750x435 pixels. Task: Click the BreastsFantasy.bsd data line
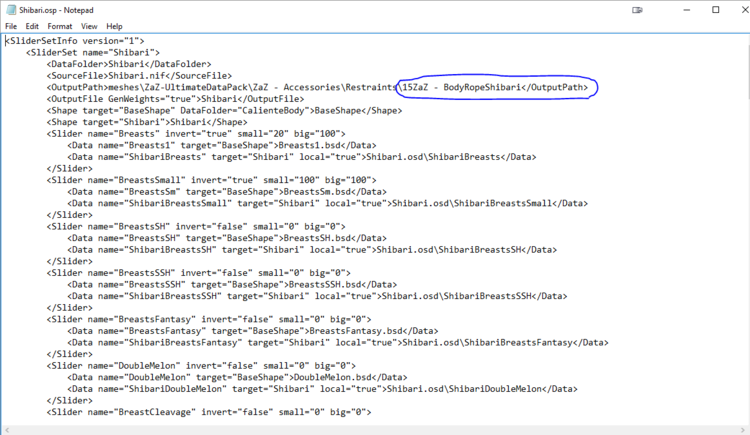[253, 331]
